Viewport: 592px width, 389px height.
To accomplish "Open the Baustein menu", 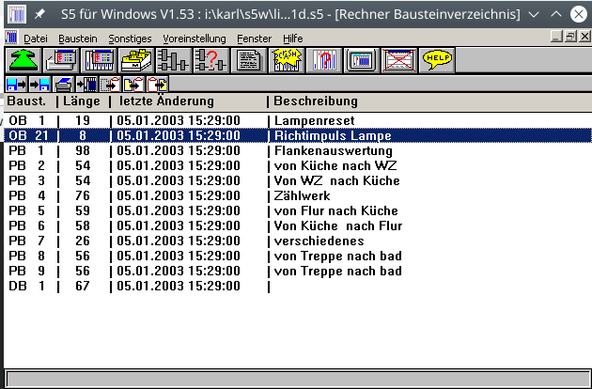I will click(78, 39).
